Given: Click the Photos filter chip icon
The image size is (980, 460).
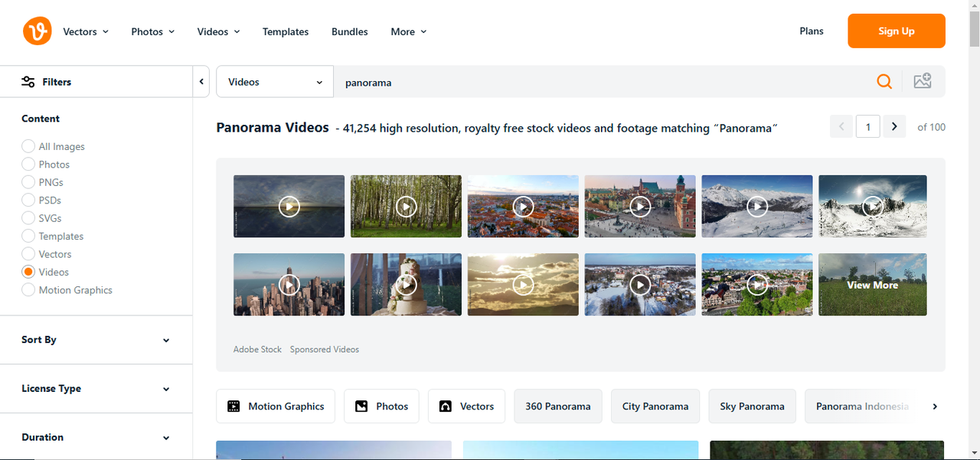Looking at the screenshot, I should click(361, 406).
